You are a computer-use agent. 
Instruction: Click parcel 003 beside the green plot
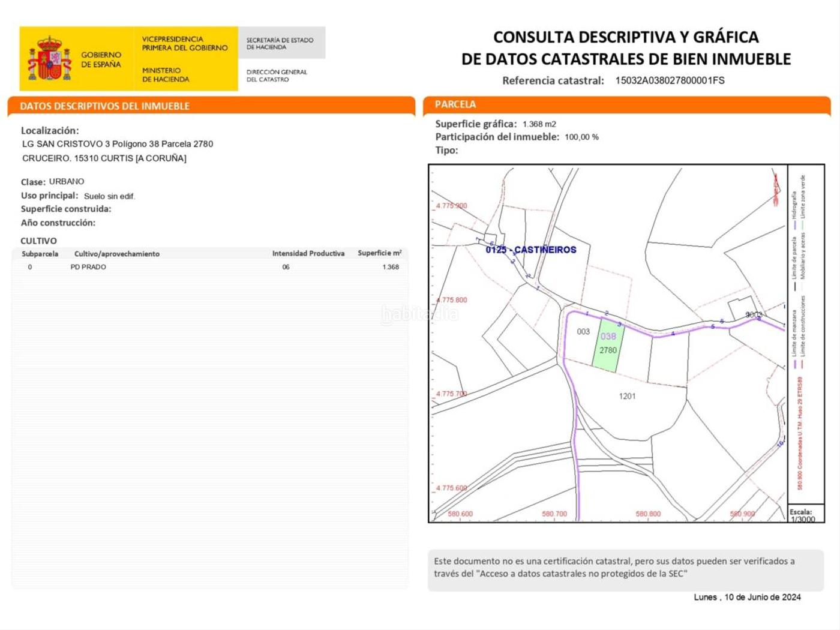pyautogui.click(x=583, y=331)
